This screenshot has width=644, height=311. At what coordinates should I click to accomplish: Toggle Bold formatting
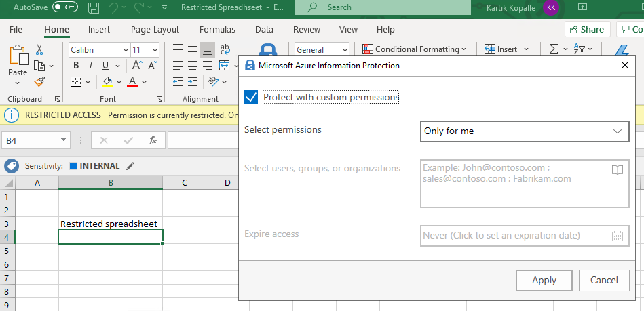pyautogui.click(x=76, y=66)
